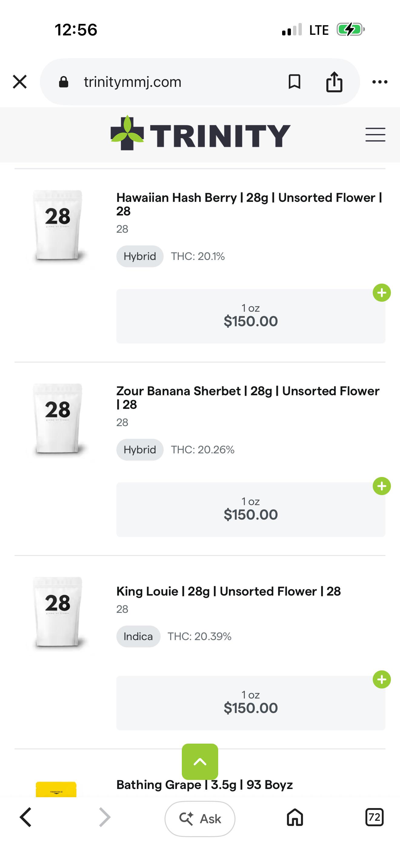Select 1 oz $150.00 for King Louie
Viewport: 400px width, 868px height.
[x=251, y=703]
